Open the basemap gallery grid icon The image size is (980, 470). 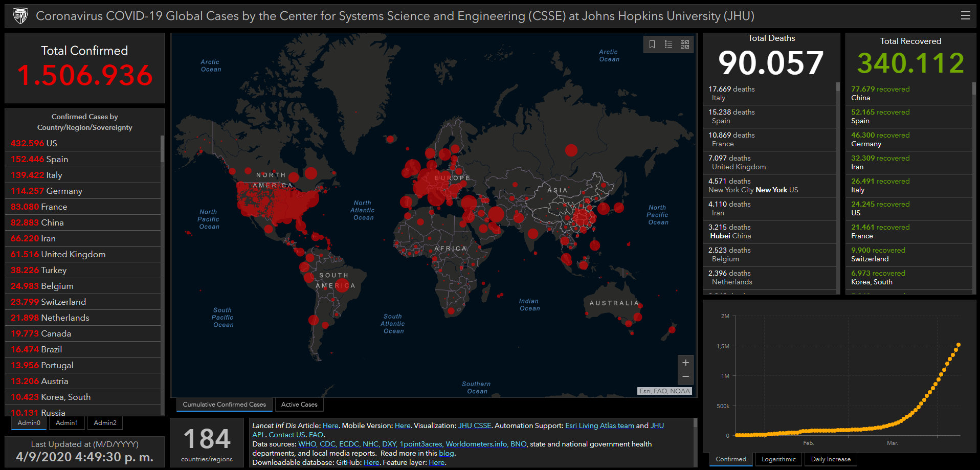[x=685, y=44]
